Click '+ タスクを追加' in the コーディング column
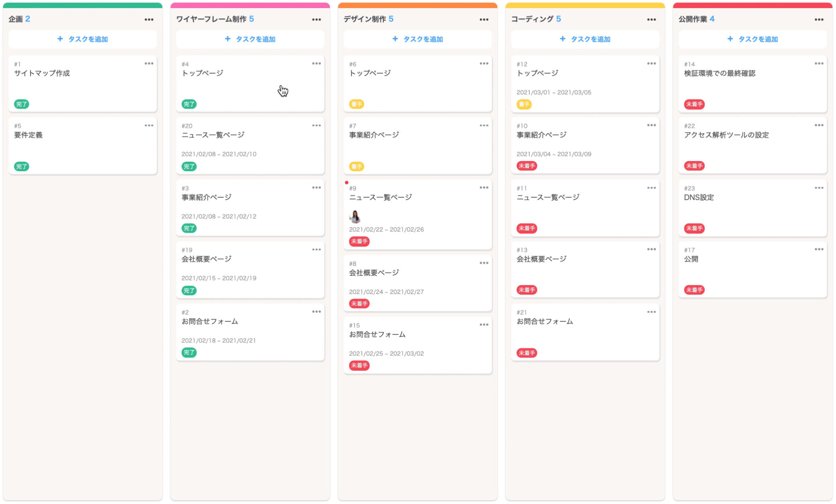The image size is (836, 504). tap(585, 39)
